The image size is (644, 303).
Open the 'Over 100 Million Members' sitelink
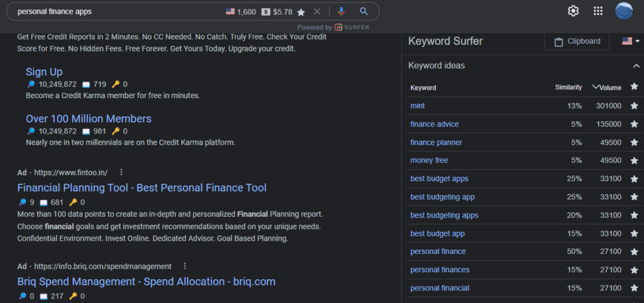coord(88,119)
